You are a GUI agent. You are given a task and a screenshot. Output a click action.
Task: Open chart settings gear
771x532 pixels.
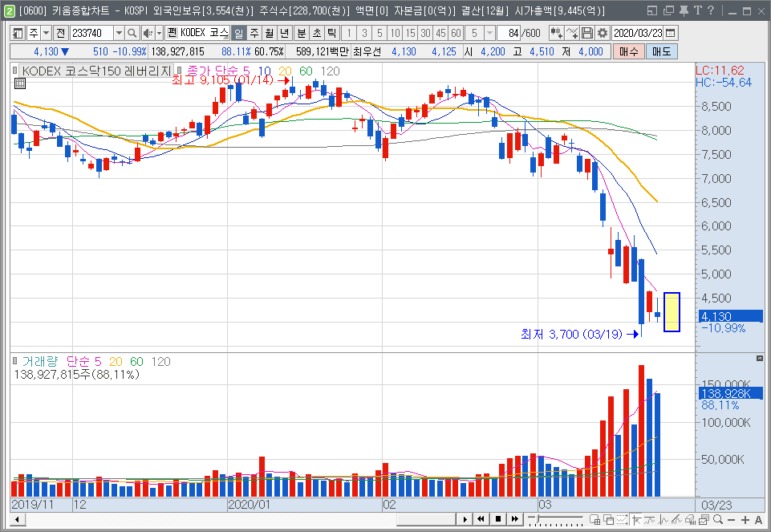(x=603, y=33)
